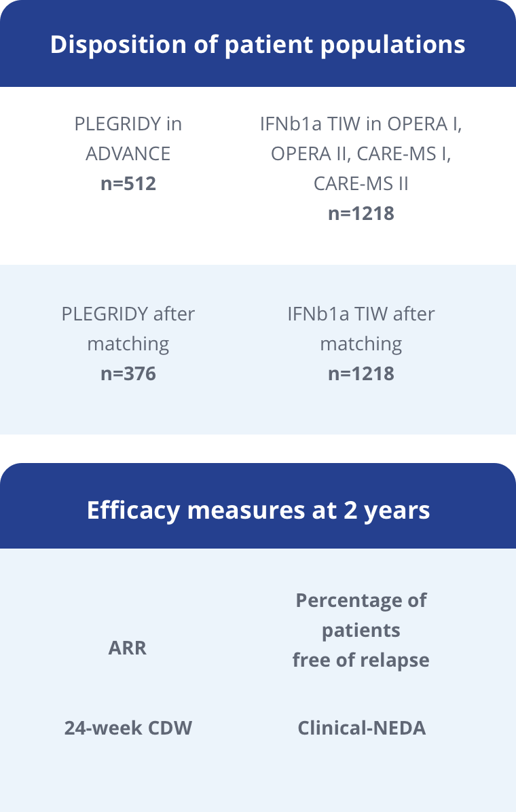Viewport: 516px width, 812px height.
Task: Click the n=376 matched count
Action: point(128,373)
